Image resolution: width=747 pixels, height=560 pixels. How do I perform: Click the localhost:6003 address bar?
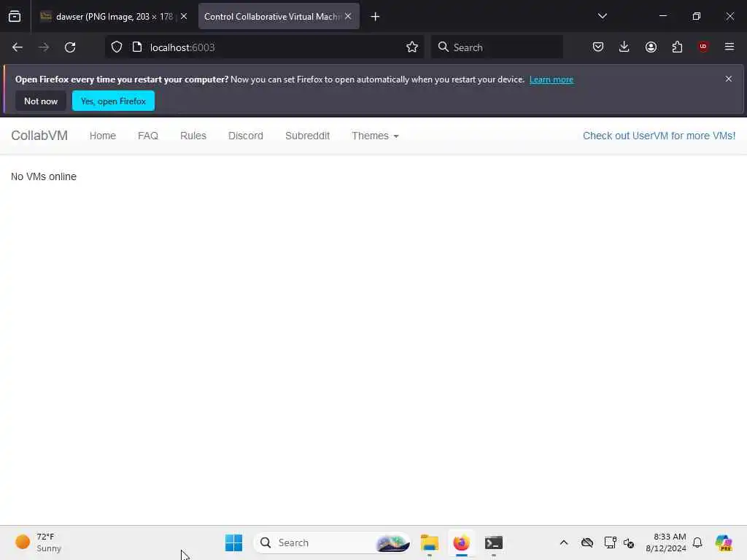click(x=265, y=47)
